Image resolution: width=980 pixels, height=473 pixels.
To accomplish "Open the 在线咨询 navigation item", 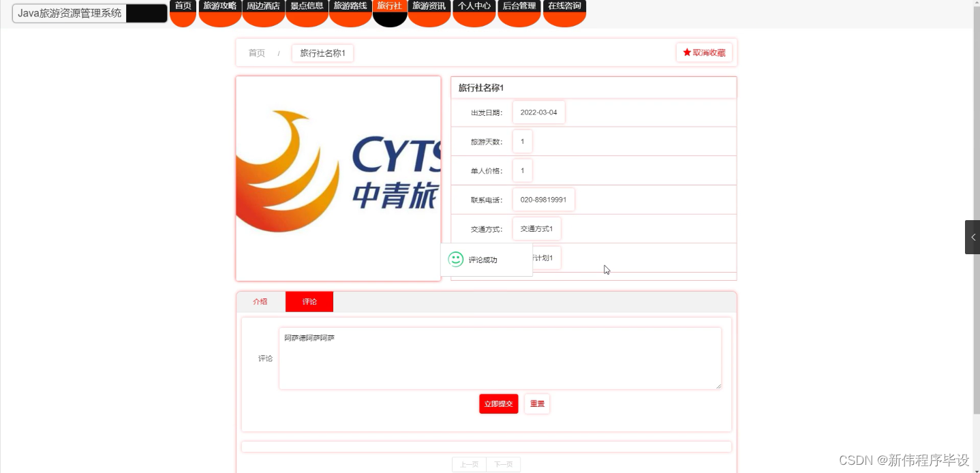I will tap(564, 6).
